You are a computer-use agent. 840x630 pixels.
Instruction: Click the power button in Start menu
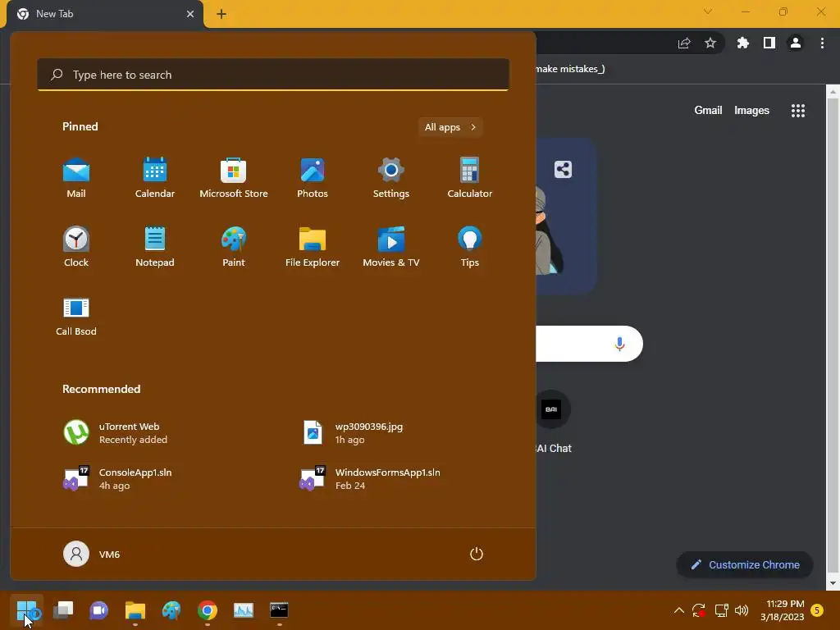click(477, 554)
